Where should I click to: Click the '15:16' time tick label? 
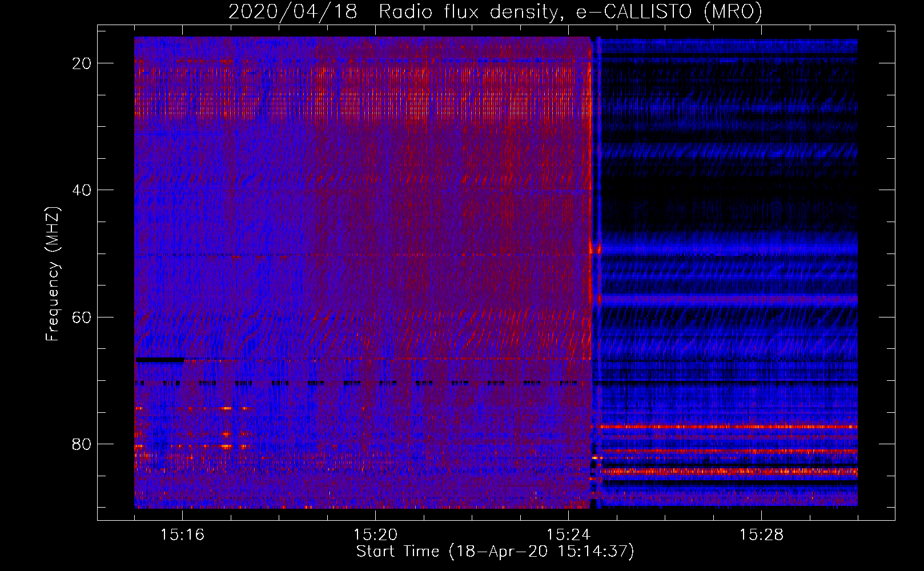[183, 535]
